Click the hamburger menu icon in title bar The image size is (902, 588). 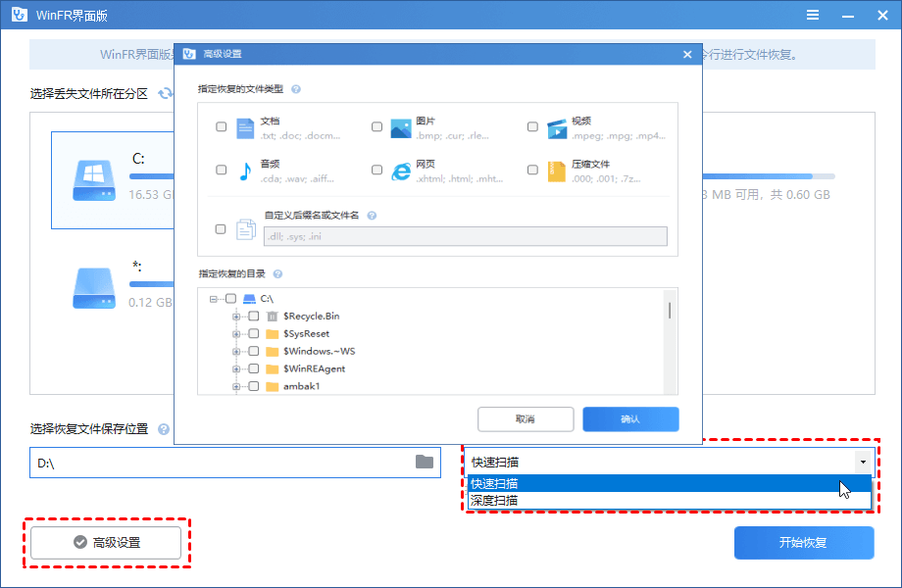(x=812, y=17)
